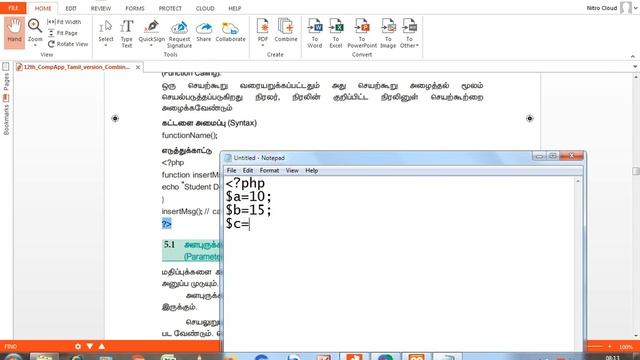Switch to the HELP ribbon tab
Image resolution: width=640 pixels, height=360 pixels.
pyautogui.click(x=235, y=8)
